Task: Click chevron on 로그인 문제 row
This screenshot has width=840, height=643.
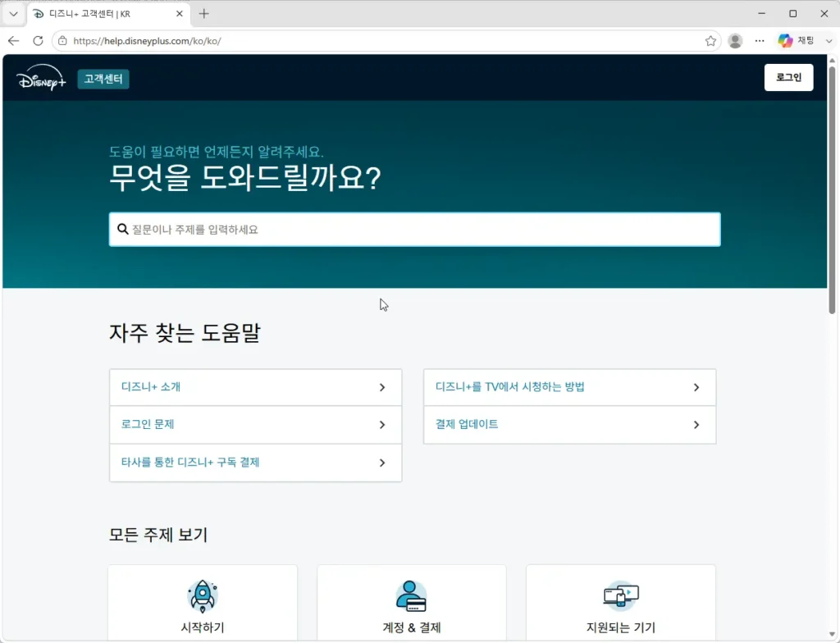Action: (x=382, y=425)
